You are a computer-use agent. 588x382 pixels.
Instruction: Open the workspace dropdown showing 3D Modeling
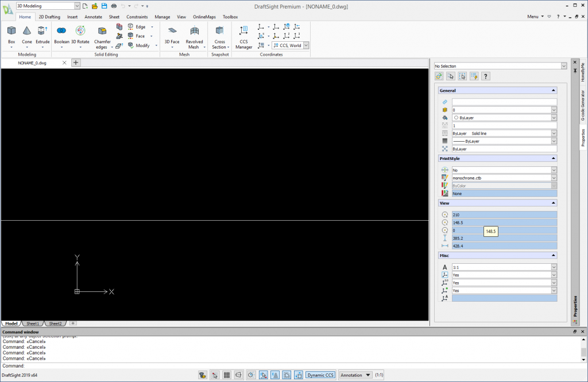coord(76,5)
